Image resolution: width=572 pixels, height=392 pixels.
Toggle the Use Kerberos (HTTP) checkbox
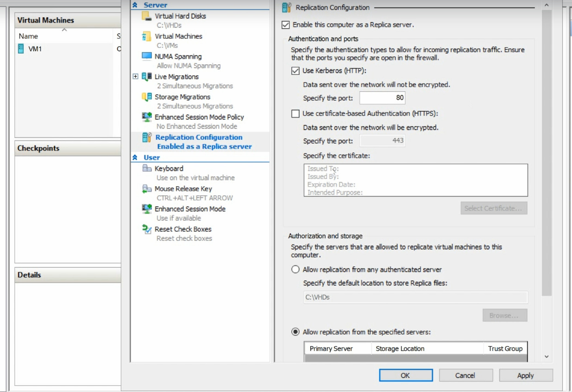tap(295, 71)
